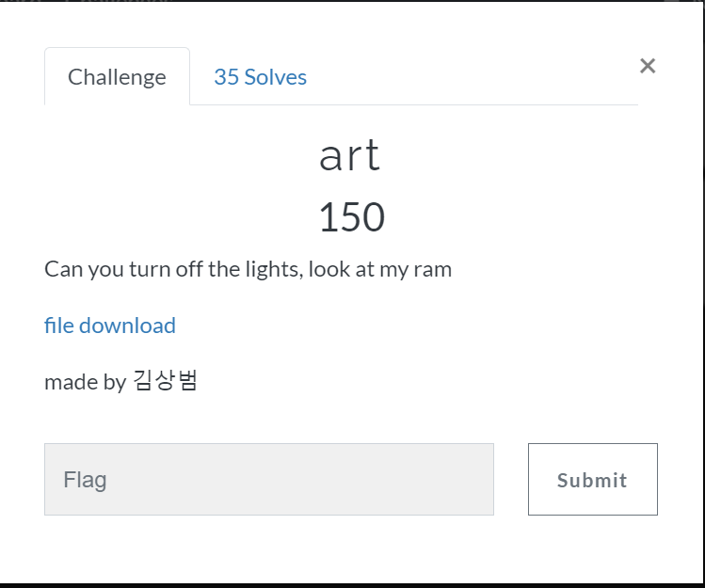Click the 150 point value
Screen dimensions: 705x588
click(x=351, y=218)
